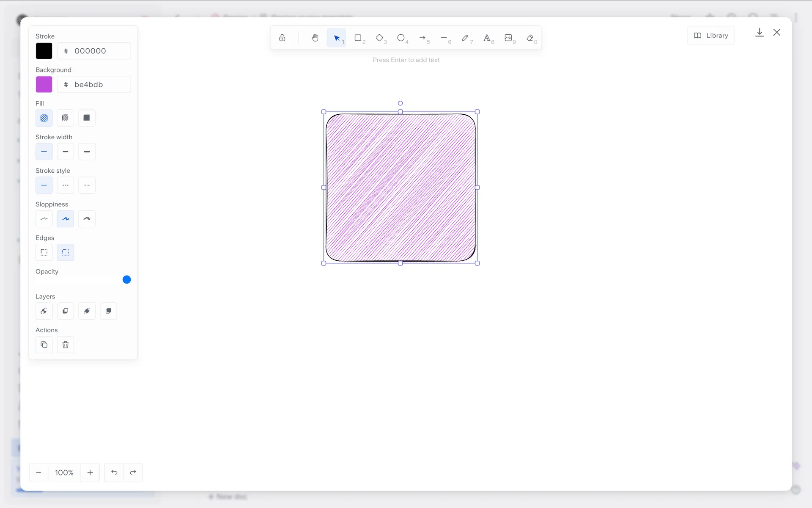Select the Diamond shape tool

point(379,38)
